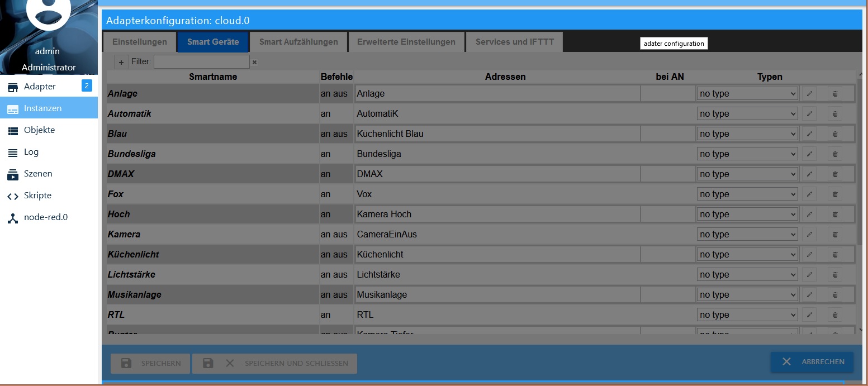Click trash icon in Blau row

(x=835, y=134)
